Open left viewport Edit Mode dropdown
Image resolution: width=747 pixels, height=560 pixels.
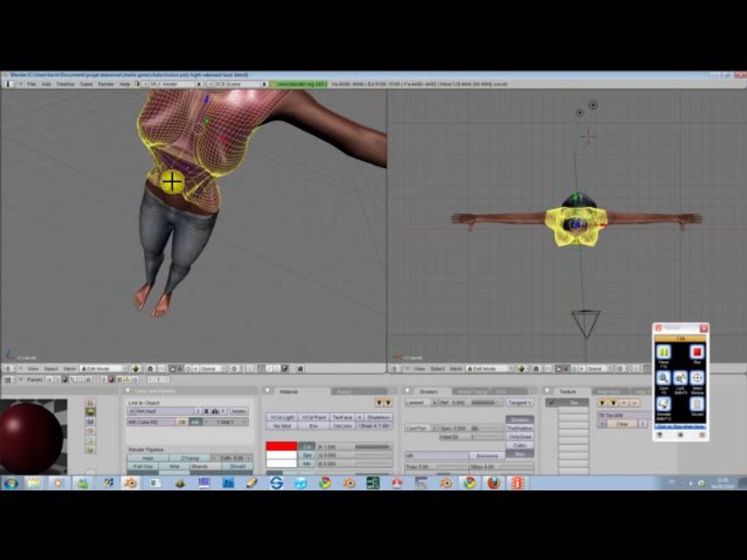103,369
